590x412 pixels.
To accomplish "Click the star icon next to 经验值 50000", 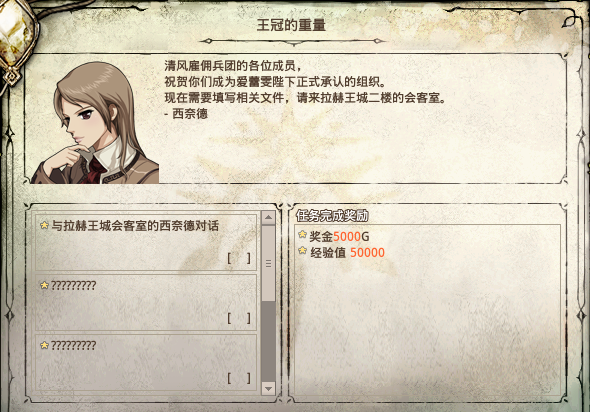I will click(302, 250).
